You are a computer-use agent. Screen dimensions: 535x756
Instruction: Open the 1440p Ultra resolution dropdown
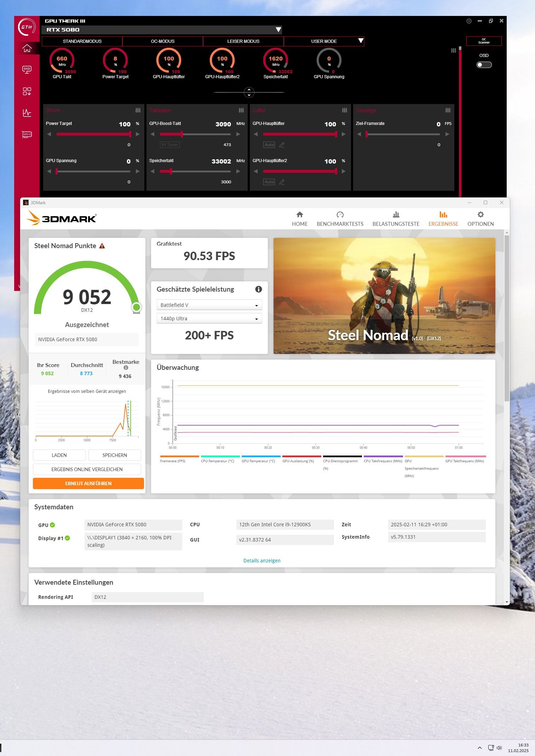pos(209,319)
